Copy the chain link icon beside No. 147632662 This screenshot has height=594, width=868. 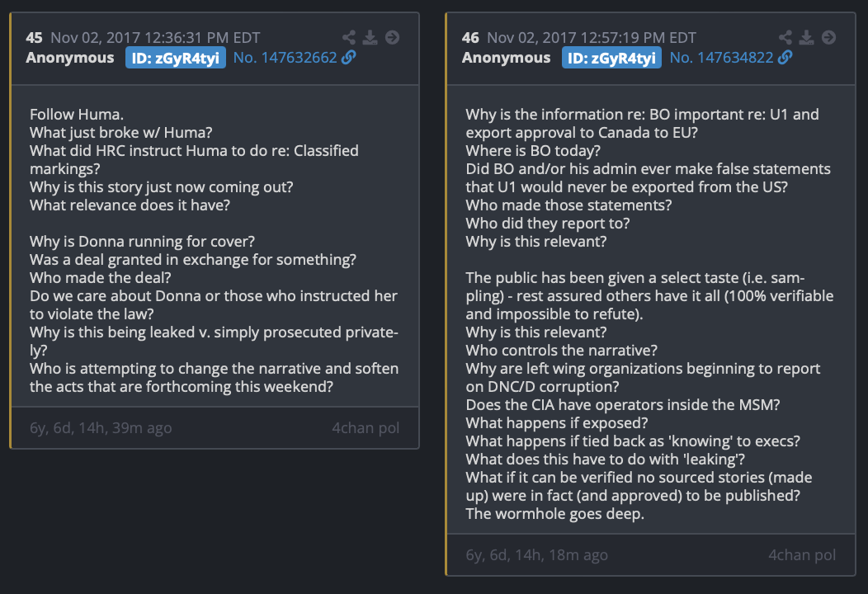[x=349, y=58]
